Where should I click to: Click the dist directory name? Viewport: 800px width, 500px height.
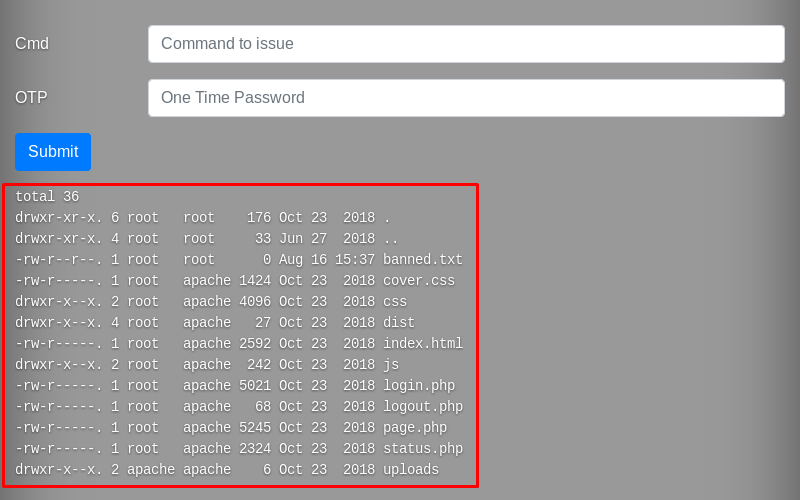click(398, 323)
